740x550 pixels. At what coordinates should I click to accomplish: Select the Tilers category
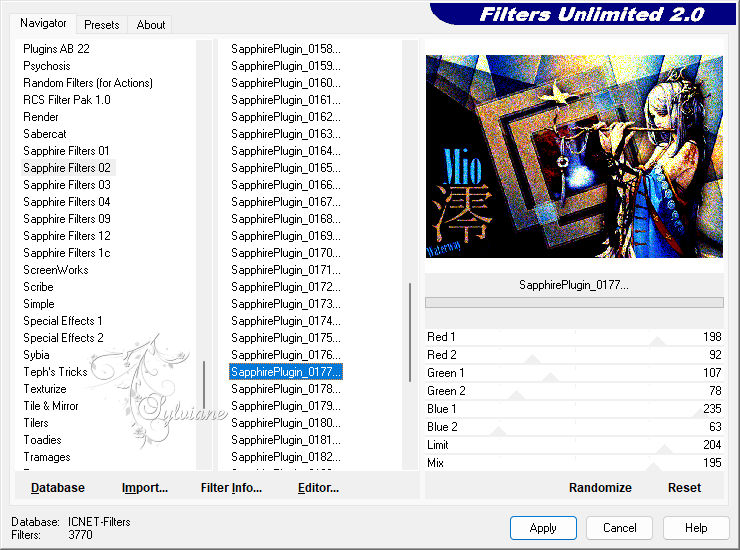tap(36, 423)
